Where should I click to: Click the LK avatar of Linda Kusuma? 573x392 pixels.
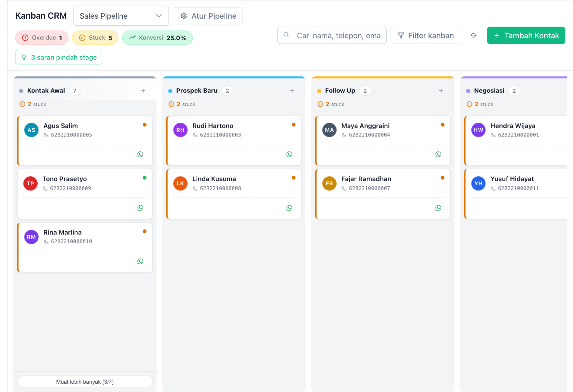[x=180, y=184]
